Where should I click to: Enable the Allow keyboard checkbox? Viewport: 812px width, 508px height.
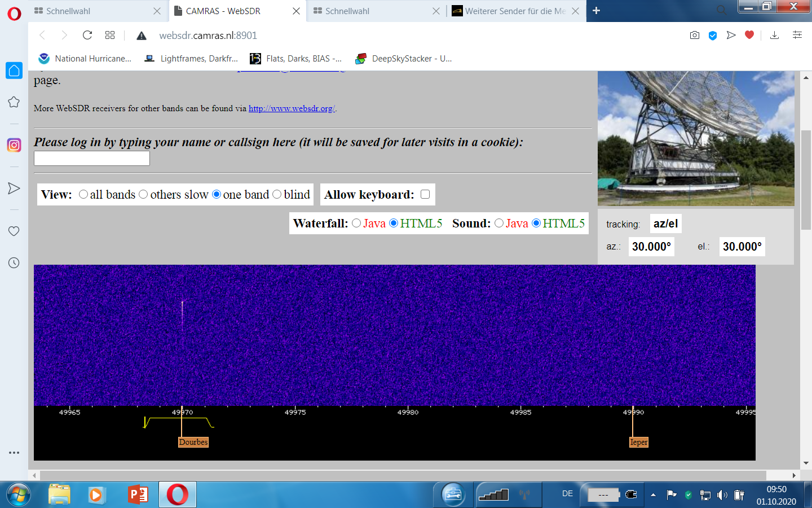[425, 194]
